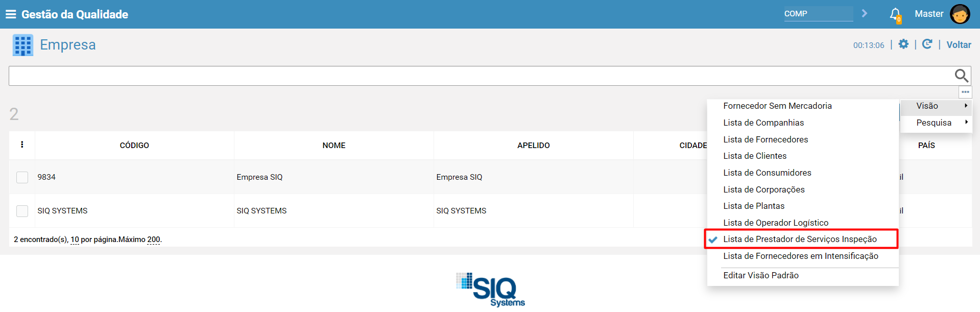Screen dimensions: 980x312
Task: Sort by NOME column header
Action: coord(334,146)
